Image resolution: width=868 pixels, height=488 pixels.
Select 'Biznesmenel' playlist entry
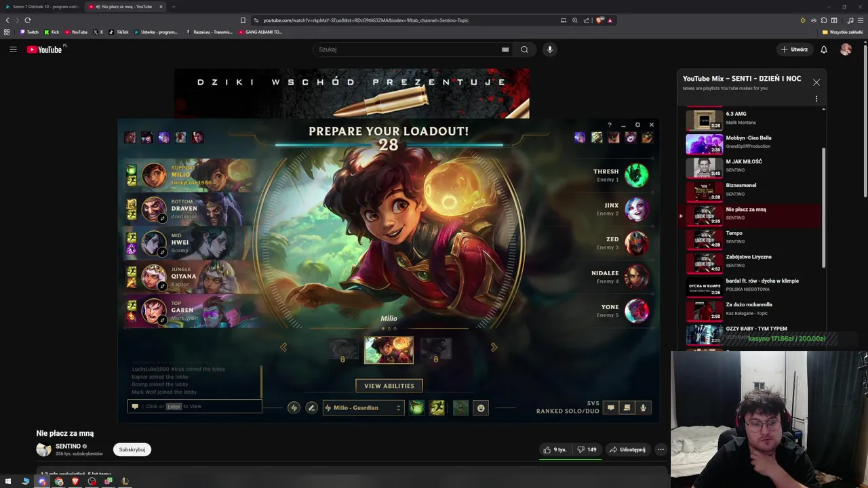click(x=749, y=190)
